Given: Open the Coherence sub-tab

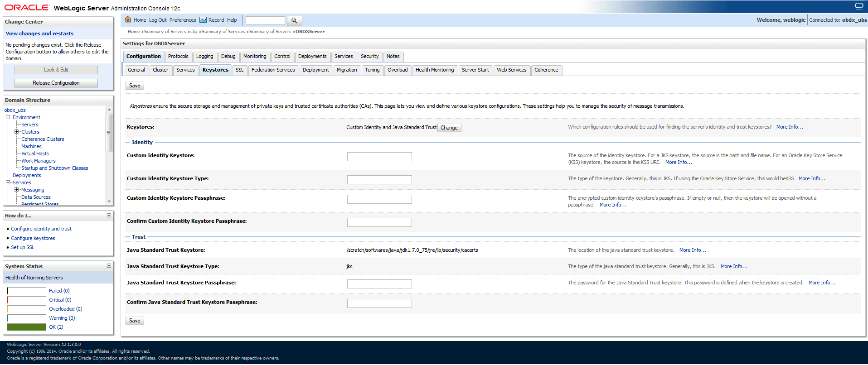Looking at the screenshot, I should [x=546, y=70].
